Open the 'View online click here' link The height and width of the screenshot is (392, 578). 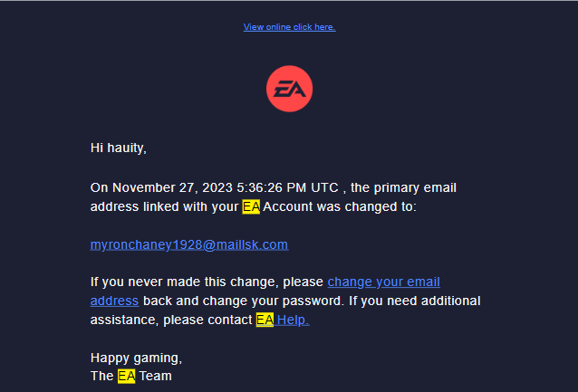(x=289, y=27)
